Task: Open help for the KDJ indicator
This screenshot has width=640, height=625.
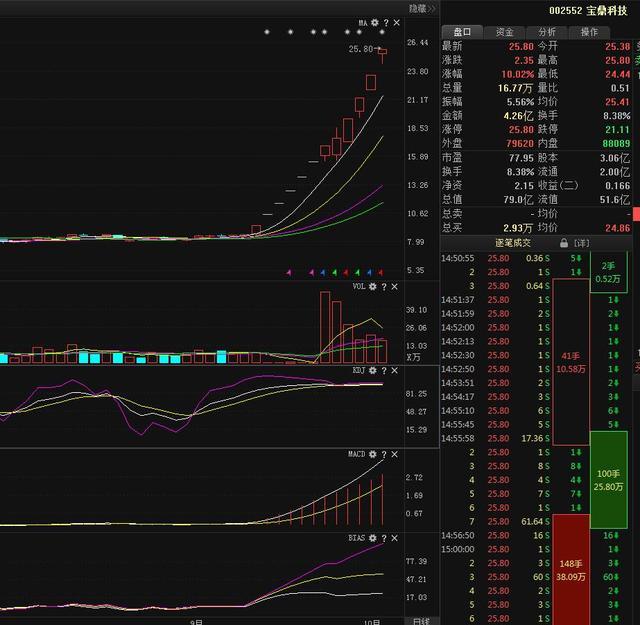Action: coord(384,370)
